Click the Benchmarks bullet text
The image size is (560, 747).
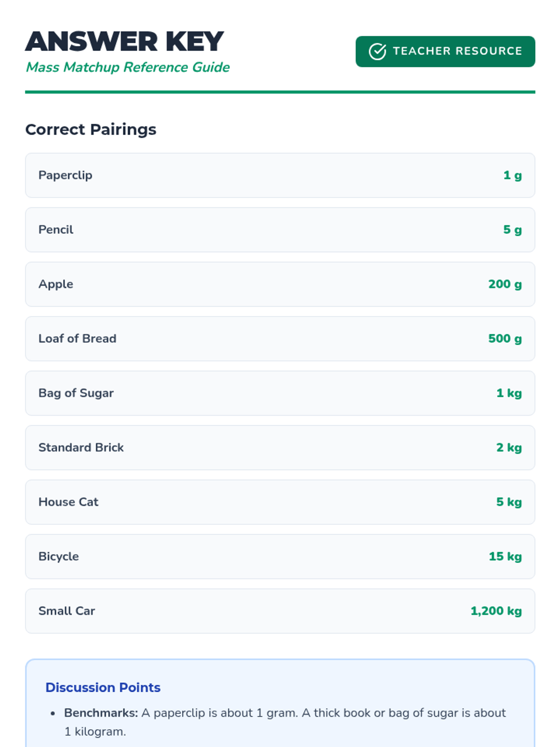click(285, 722)
